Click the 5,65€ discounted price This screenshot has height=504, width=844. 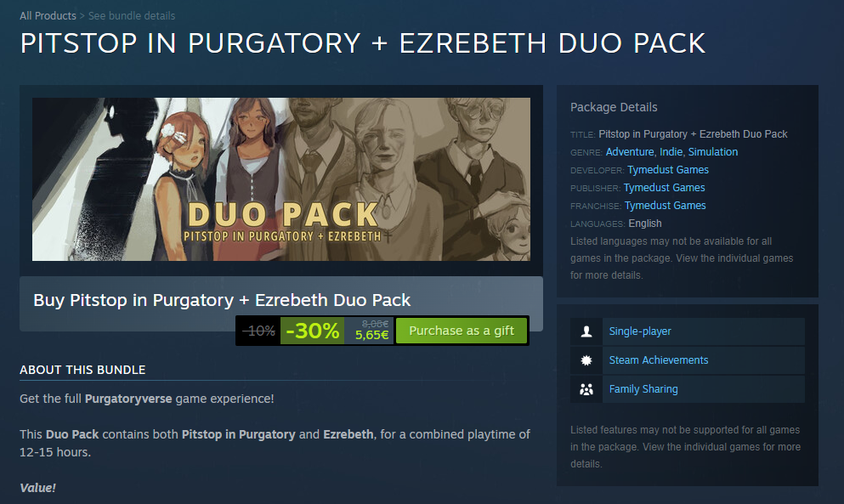click(x=371, y=335)
